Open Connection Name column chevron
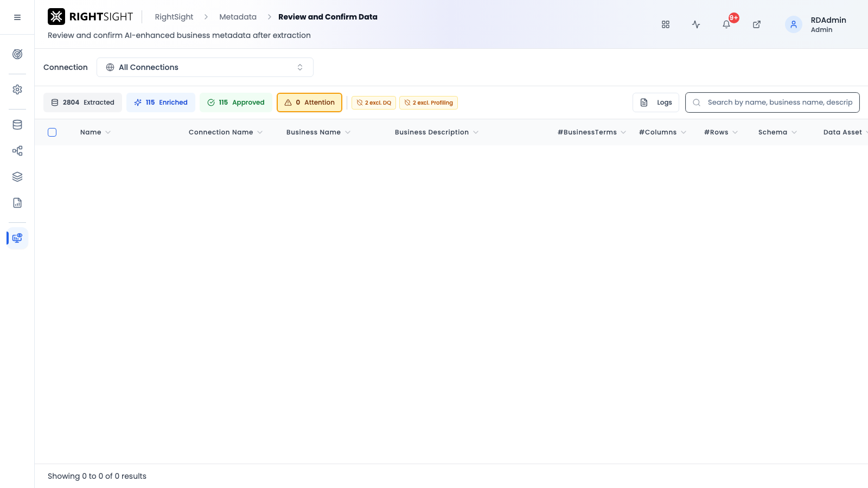Viewport: 868px width, 488px height. (x=260, y=132)
